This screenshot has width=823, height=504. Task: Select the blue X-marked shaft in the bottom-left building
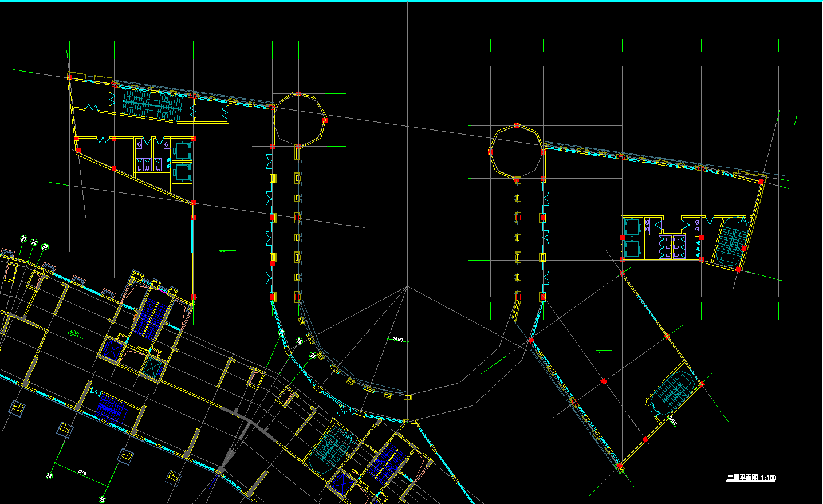(112, 349)
